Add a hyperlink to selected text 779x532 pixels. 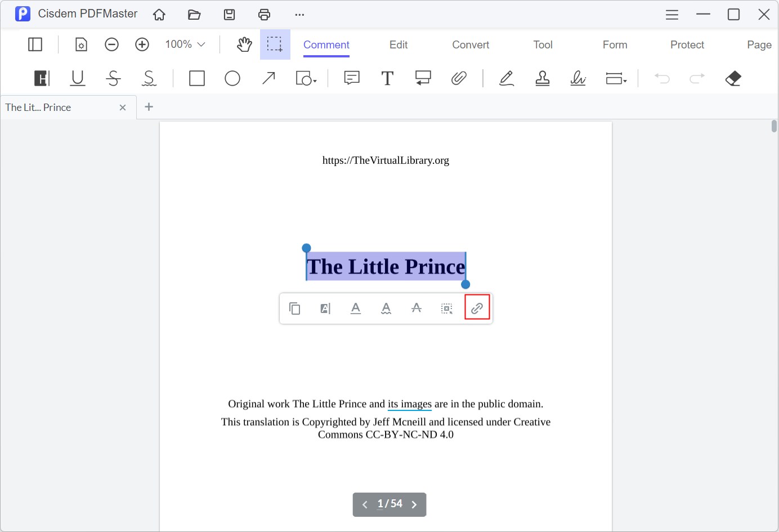point(477,308)
